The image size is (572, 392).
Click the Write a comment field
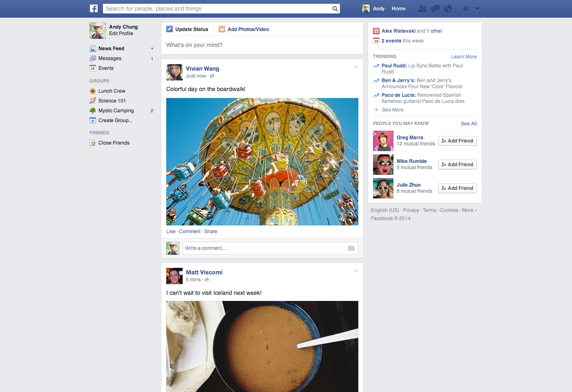270,248
